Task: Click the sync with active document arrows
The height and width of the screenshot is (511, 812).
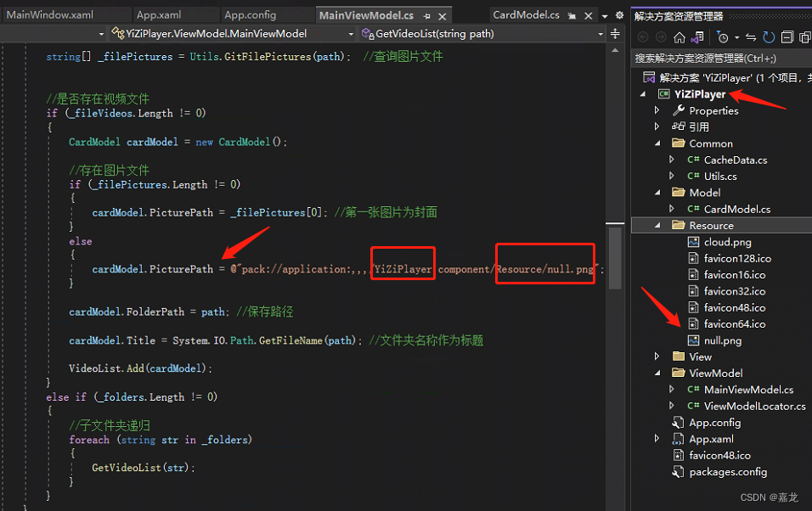Action: point(751,37)
